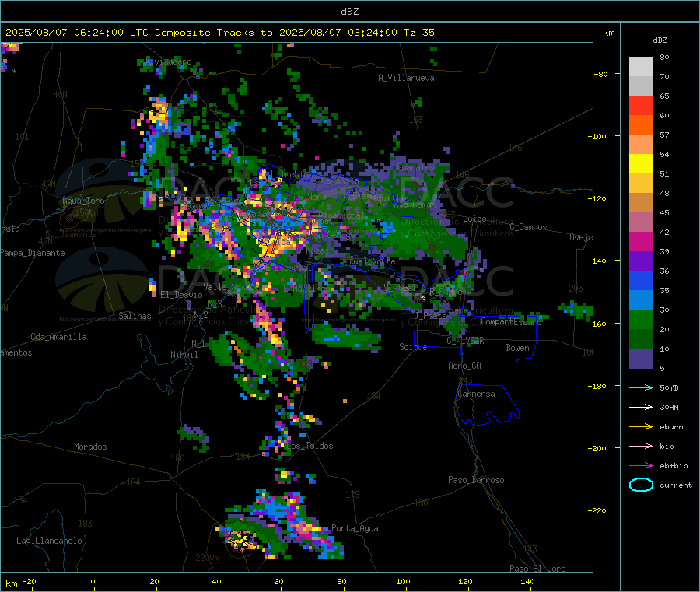Click the 'km' label at the bottom-left axis
This screenshot has width=700, height=592.
coord(11,583)
